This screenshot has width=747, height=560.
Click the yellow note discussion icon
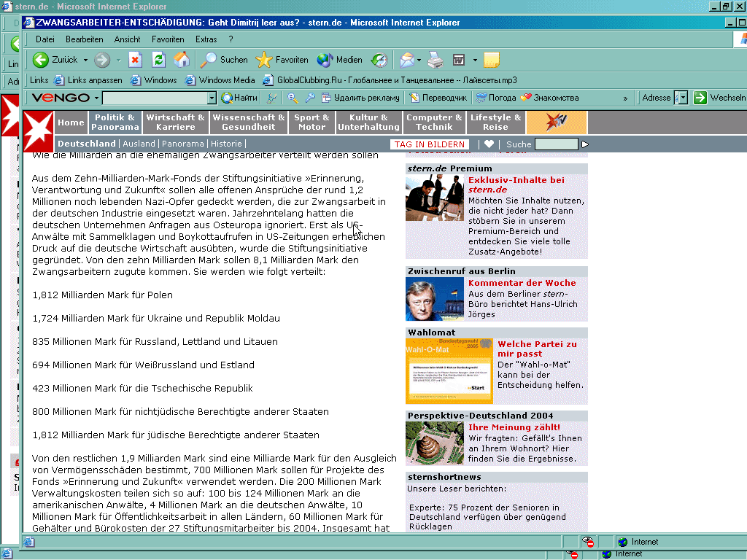click(491, 60)
